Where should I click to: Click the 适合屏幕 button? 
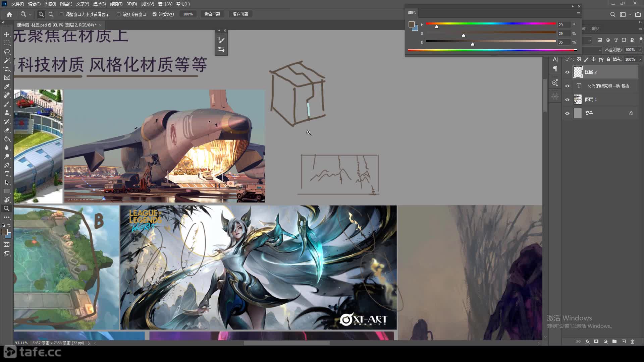coord(212,14)
